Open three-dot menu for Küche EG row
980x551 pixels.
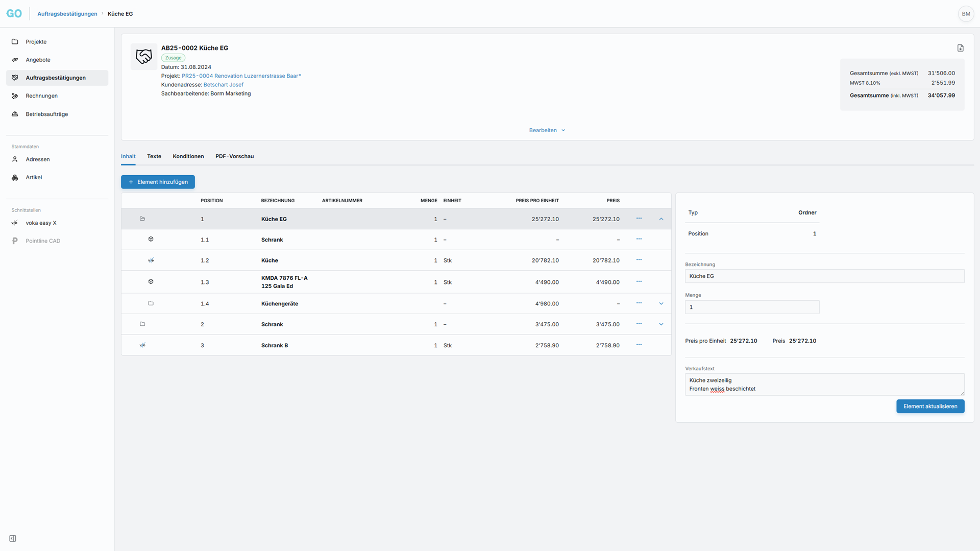(639, 219)
